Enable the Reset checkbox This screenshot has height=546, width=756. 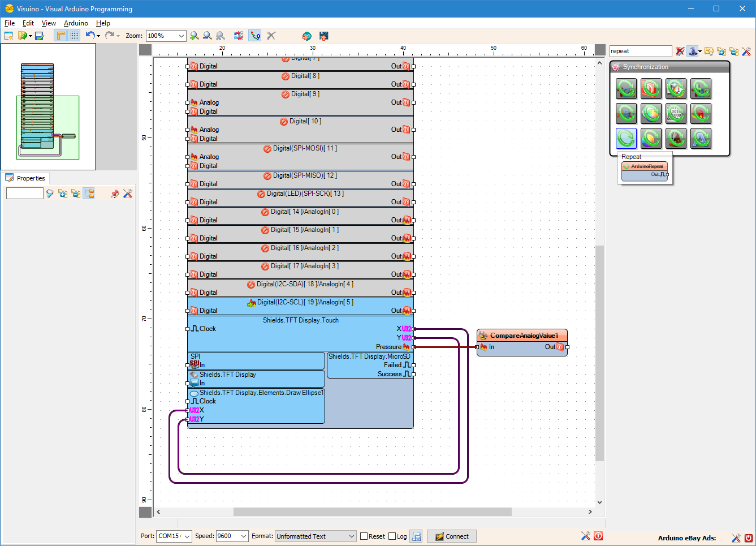coord(364,536)
